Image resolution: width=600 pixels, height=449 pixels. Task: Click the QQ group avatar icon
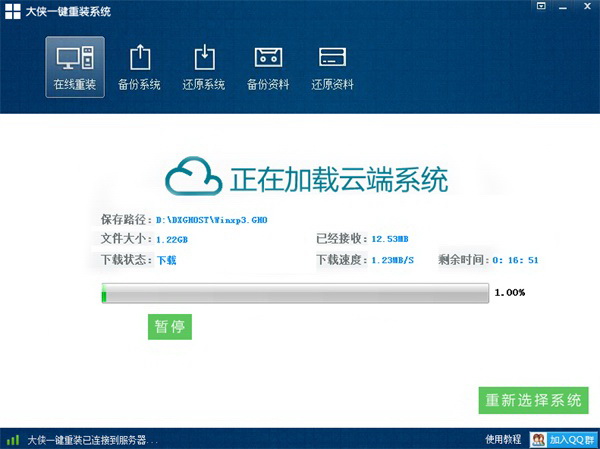[x=539, y=440]
